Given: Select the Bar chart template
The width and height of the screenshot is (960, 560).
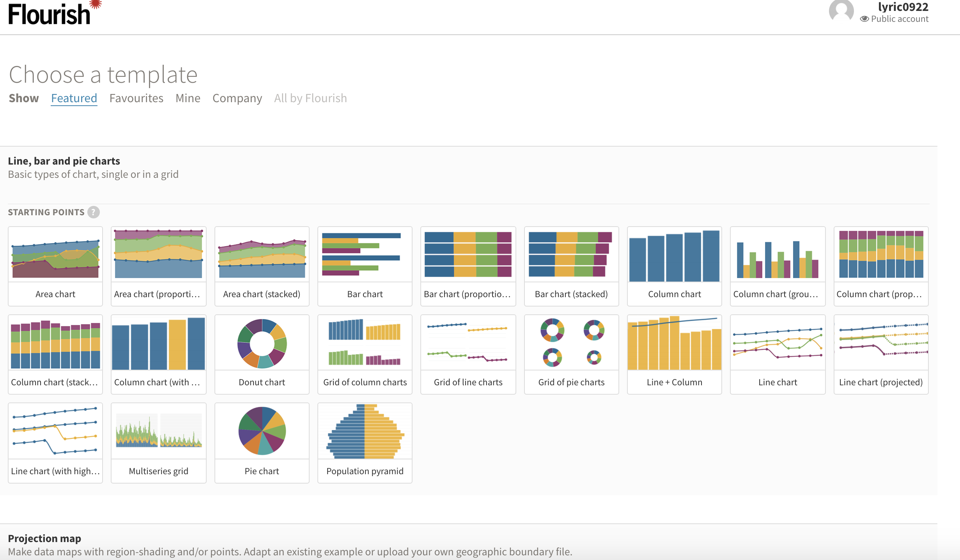Looking at the screenshot, I should coord(365,266).
